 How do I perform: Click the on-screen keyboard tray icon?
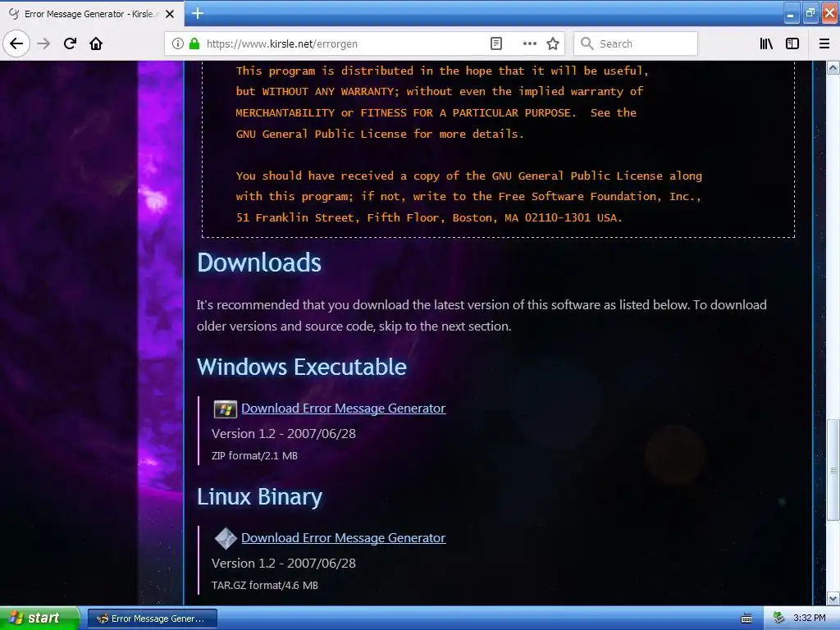click(746, 619)
